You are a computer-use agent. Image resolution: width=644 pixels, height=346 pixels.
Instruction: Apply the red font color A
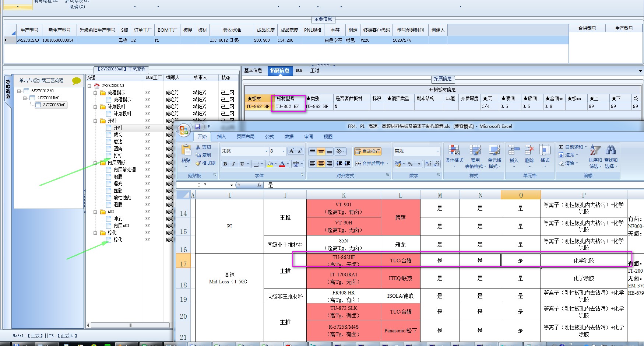tap(282, 164)
